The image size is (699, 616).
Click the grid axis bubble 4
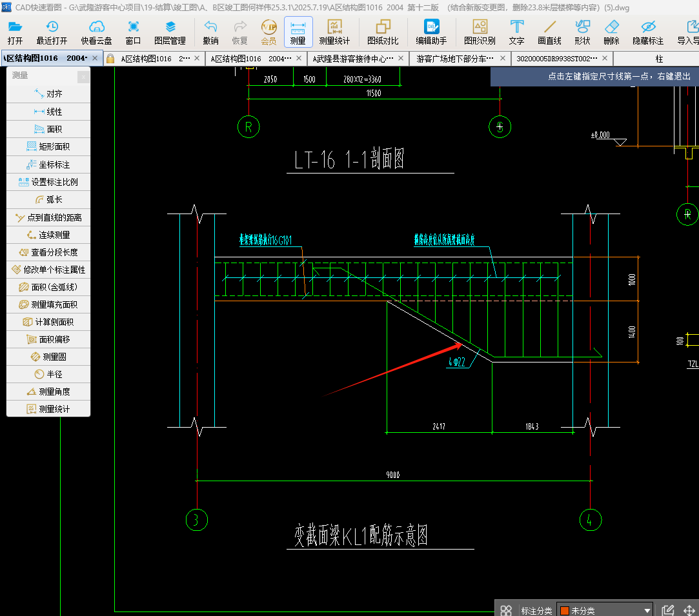coord(590,520)
